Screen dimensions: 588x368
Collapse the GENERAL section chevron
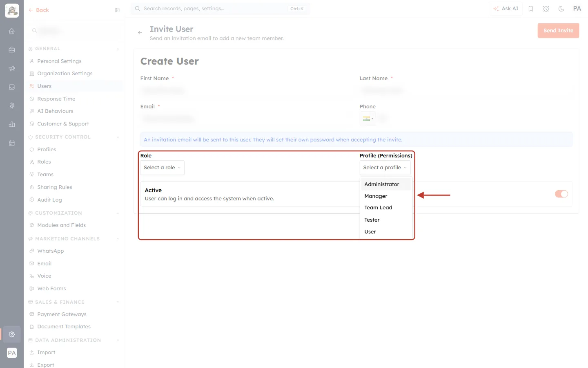pos(118,49)
